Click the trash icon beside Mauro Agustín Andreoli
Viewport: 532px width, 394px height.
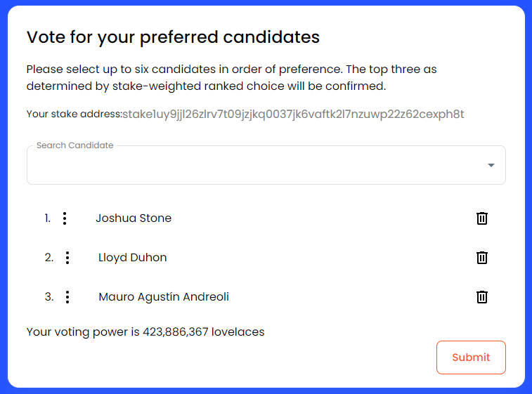481,297
